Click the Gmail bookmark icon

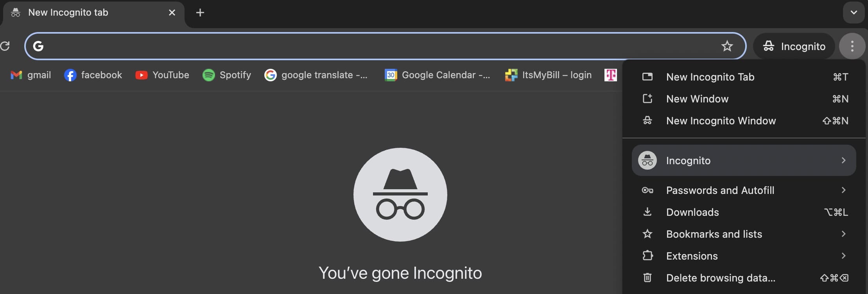16,75
